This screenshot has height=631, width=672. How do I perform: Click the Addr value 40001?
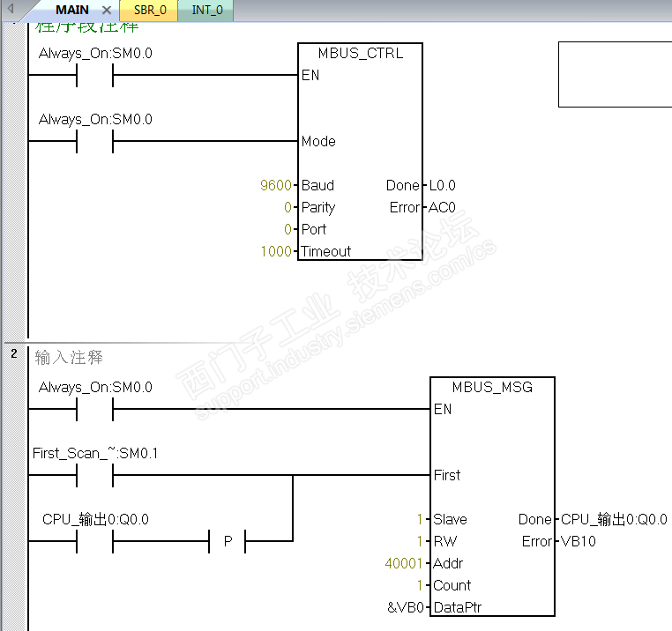click(x=404, y=563)
